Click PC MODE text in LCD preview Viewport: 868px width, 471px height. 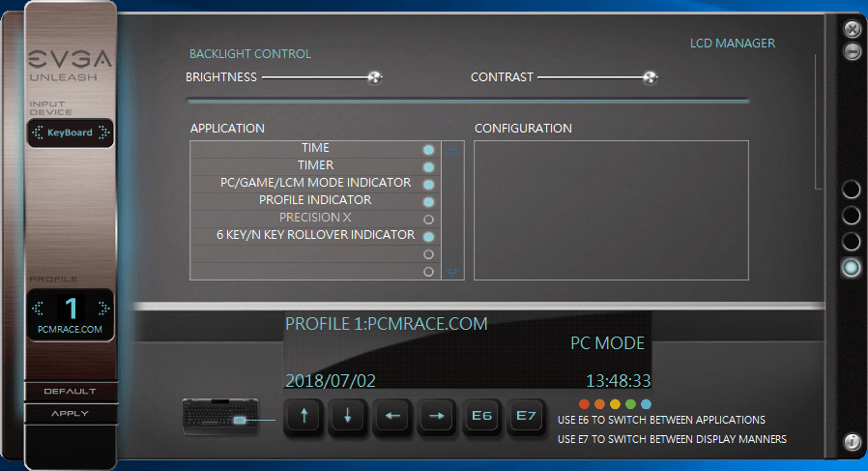[x=607, y=343]
